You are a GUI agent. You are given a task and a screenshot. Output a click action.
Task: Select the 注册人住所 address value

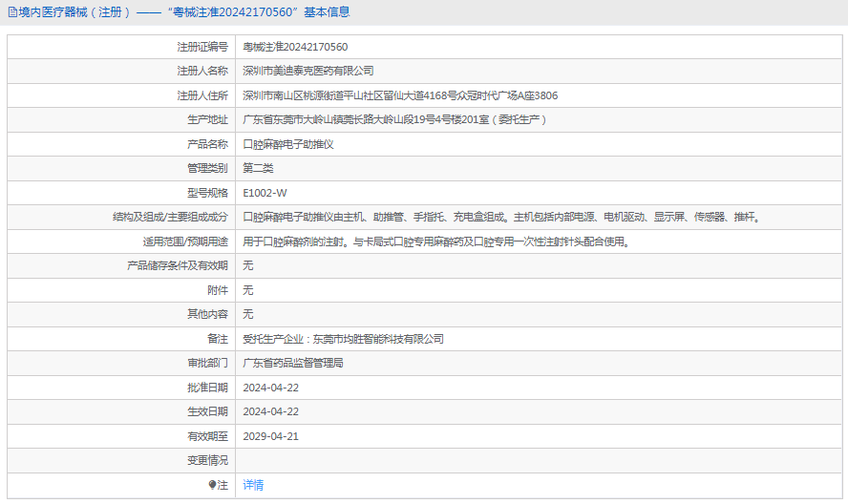[x=400, y=95]
